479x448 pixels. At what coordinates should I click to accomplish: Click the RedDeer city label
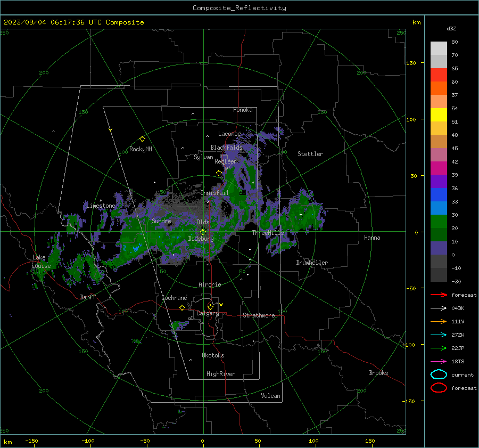(x=226, y=161)
